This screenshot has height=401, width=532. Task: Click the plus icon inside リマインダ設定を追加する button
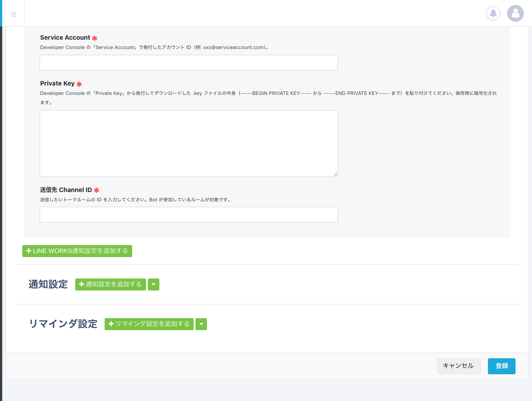pos(111,324)
